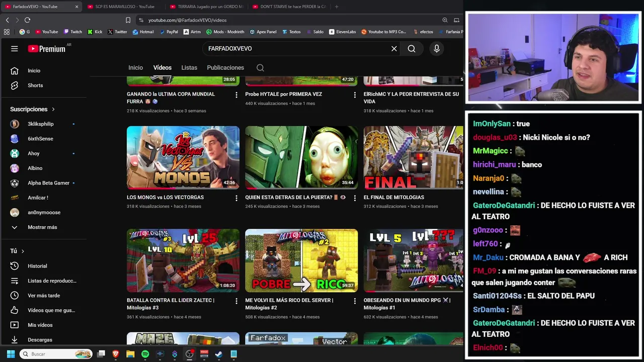Click the YouTube search input field
Screen dimensions: 644x362
click(x=296, y=49)
